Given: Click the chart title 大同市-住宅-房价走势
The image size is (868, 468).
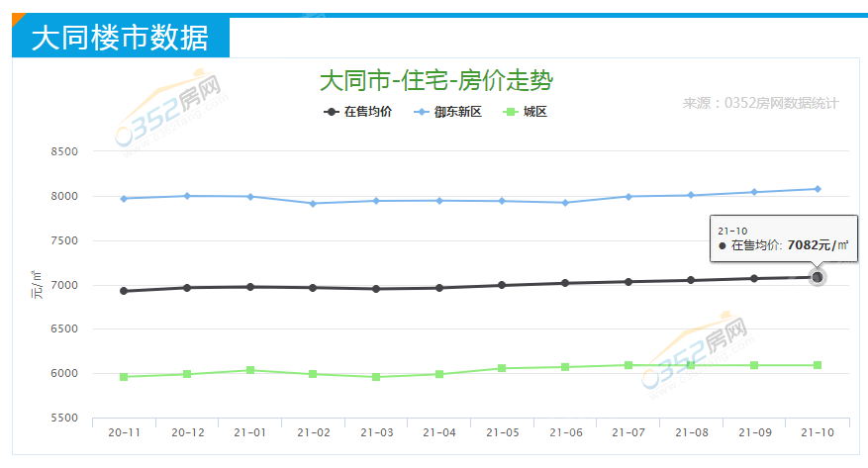Looking at the screenshot, I should (435, 80).
